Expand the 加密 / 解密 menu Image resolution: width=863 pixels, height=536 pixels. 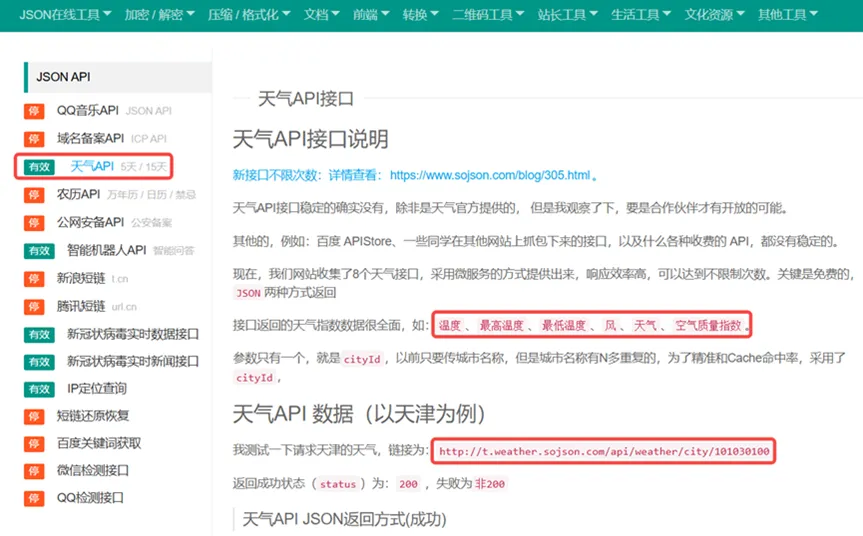coord(159,14)
